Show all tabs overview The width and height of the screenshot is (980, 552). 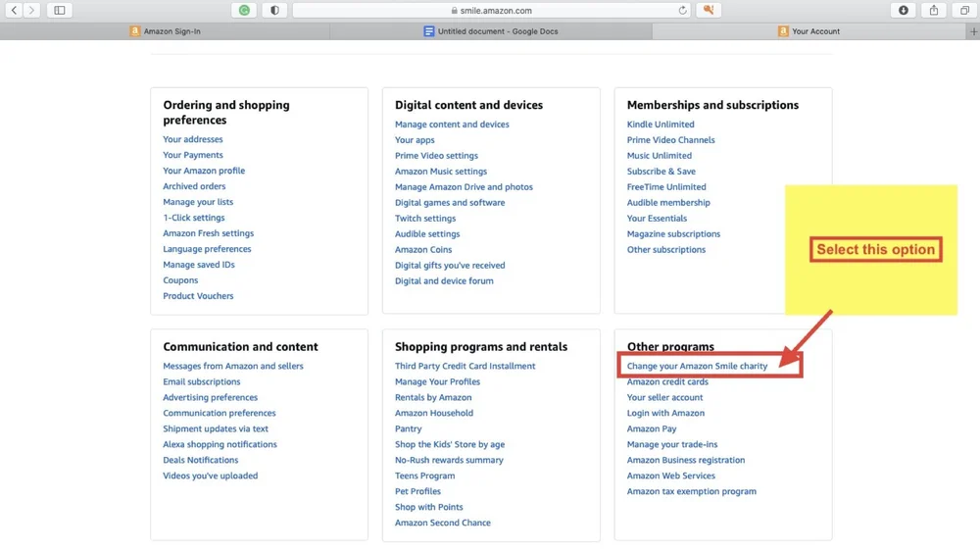[964, 10]
